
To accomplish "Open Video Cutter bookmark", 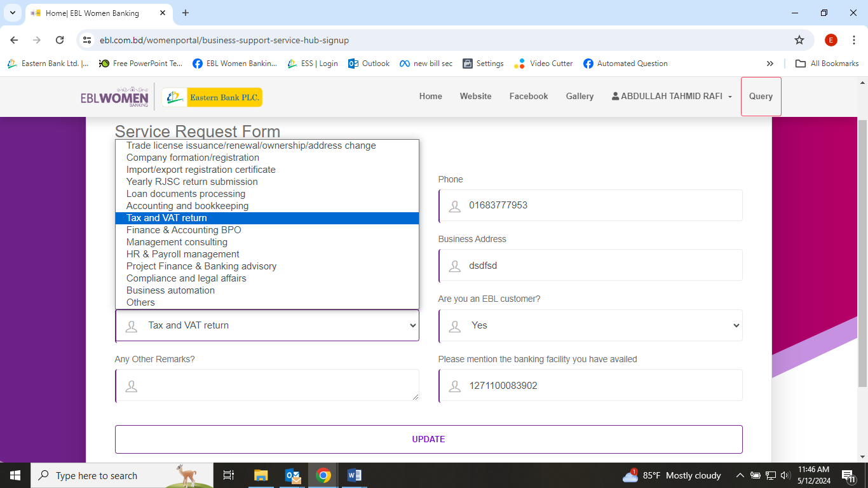I will pos(543,64).
